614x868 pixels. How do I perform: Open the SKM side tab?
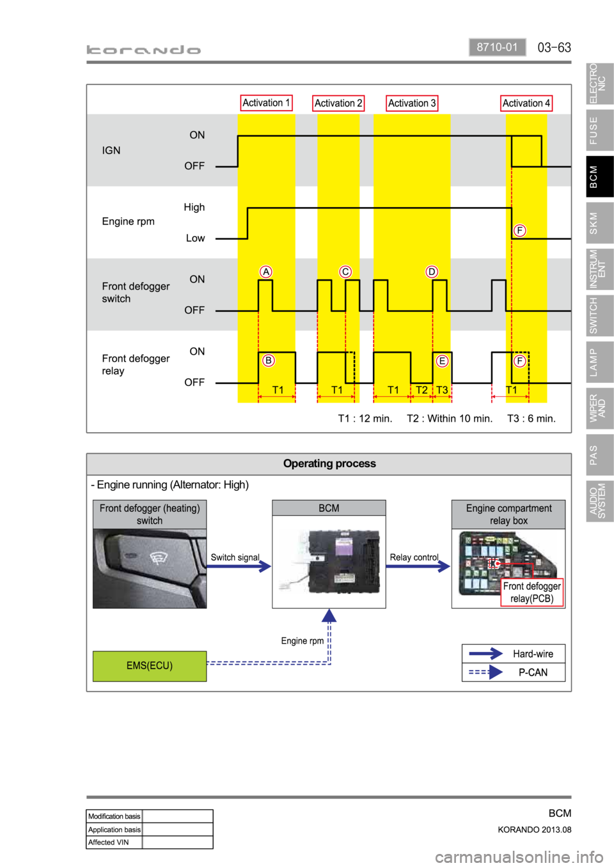[x=599, y=223]
